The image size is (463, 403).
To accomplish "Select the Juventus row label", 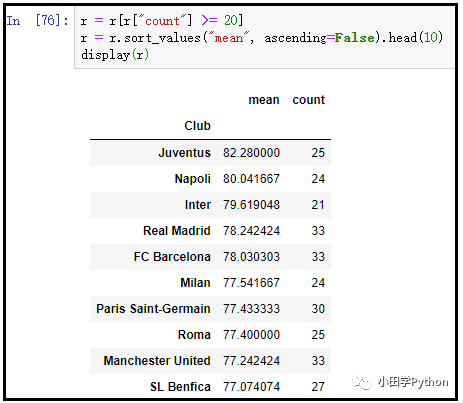I will click(184, 153).
